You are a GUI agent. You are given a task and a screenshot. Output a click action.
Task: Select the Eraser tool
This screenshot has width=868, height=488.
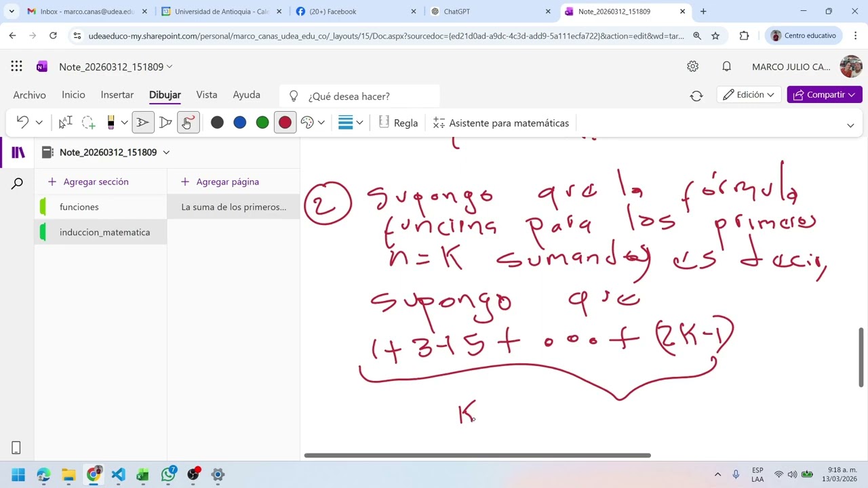tap(111, 123)
